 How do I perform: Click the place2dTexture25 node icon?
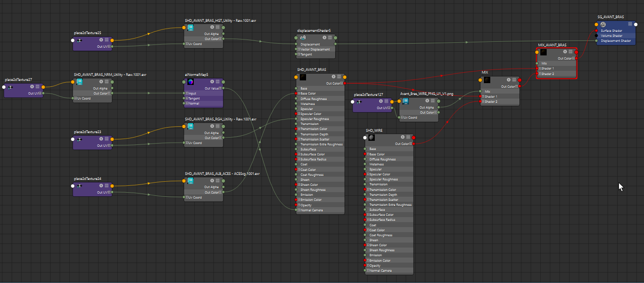(79, 40)
